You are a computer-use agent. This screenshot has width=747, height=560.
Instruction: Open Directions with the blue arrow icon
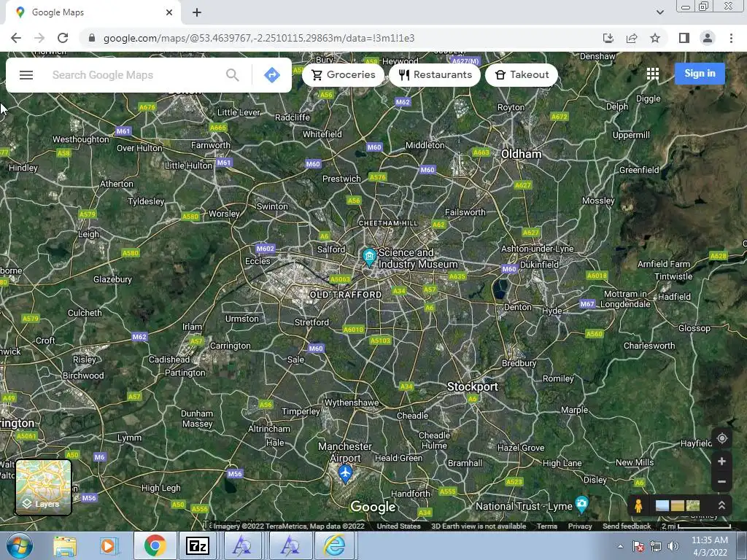coord(272,75)
